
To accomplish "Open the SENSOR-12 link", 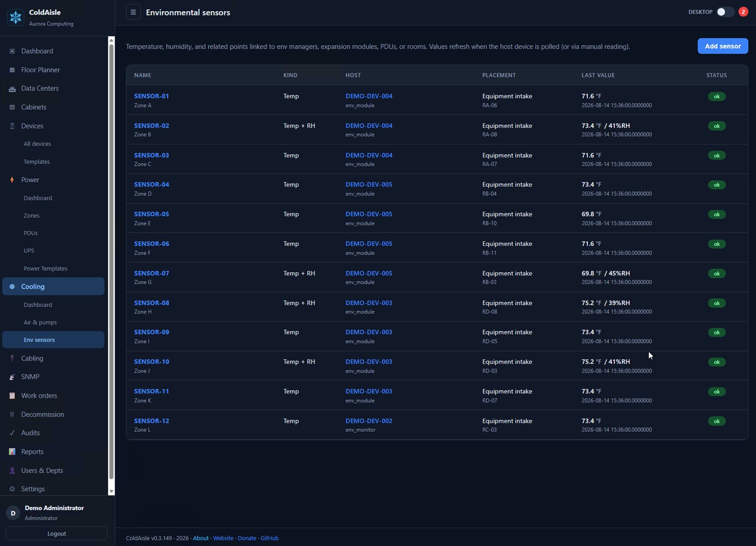I will (152, 421).
